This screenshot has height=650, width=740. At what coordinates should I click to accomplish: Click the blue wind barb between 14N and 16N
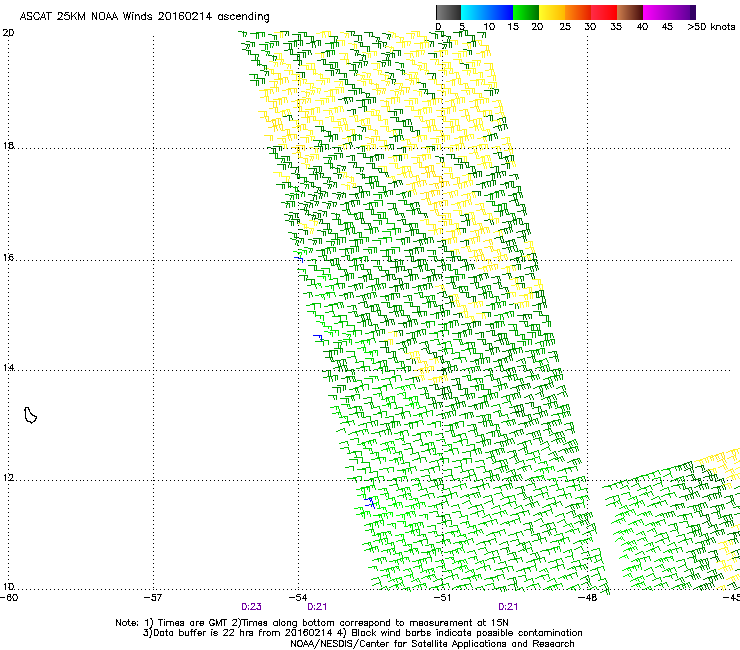point(318,338)
